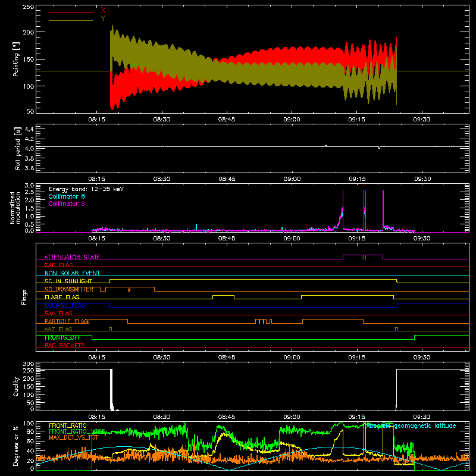Click the Flags axis title
Viewport: 476px width, 476px height.
tap(24, 297)
